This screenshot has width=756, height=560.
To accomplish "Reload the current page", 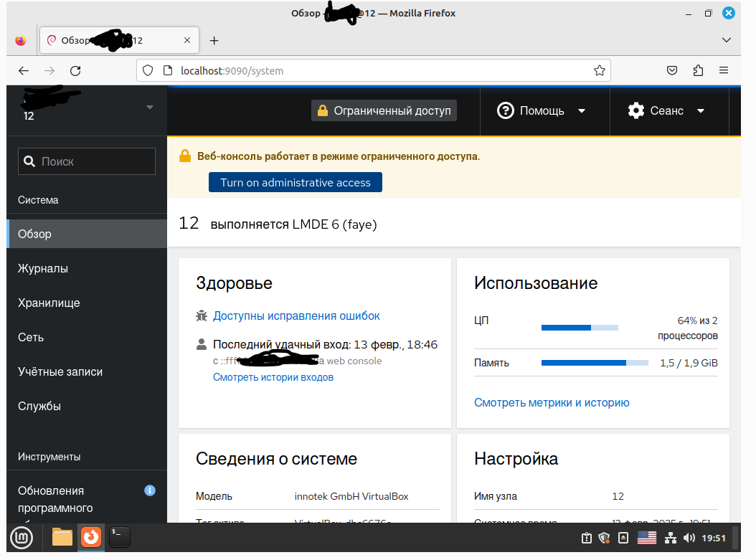I will pyautogui.click(x=75, y=71).
